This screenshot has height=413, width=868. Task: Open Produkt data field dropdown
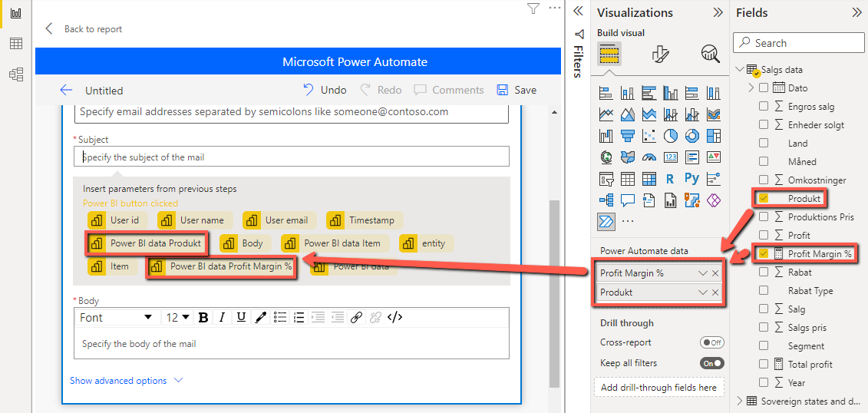tap(703, 292)
